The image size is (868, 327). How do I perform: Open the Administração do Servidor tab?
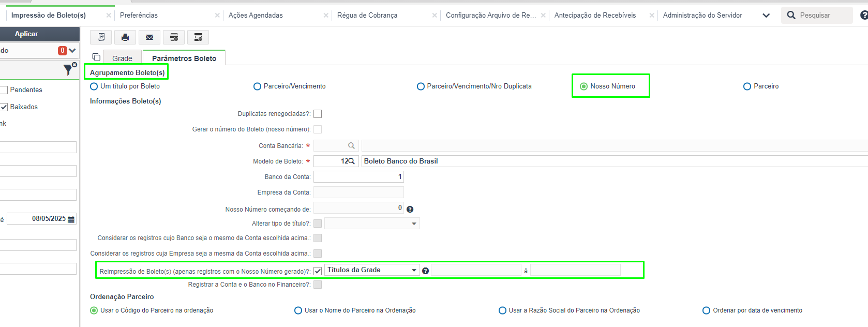point(702,16)
